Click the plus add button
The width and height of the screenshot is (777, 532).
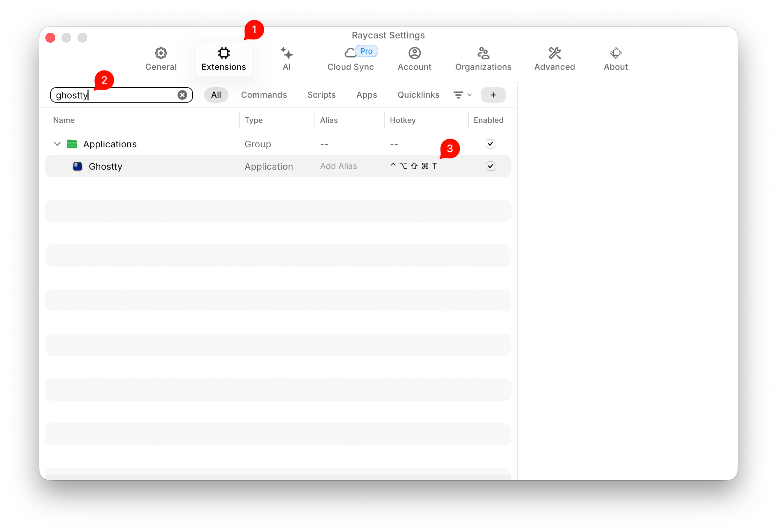(x=493, y=95)
